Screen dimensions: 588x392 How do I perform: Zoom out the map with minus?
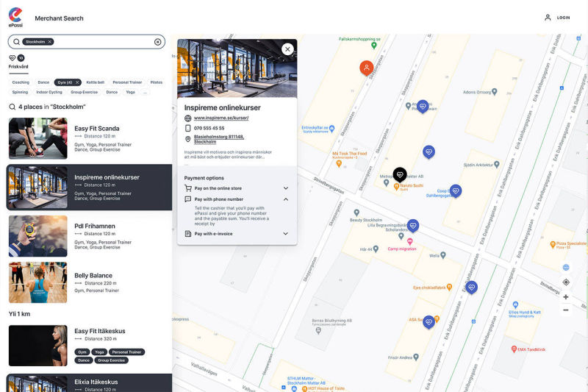coord(566,310)
